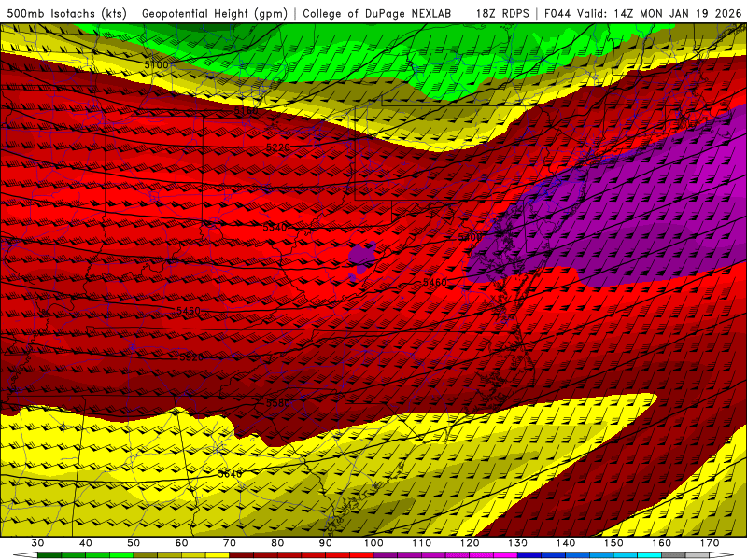The width and height of the screenshot is (747, 560).
Task: Click the '18Z RDPS' model run label
Action: [502, 14]
